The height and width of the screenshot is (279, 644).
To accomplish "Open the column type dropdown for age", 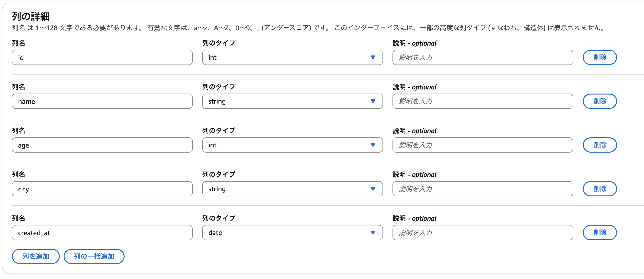I will coord(292,145).
